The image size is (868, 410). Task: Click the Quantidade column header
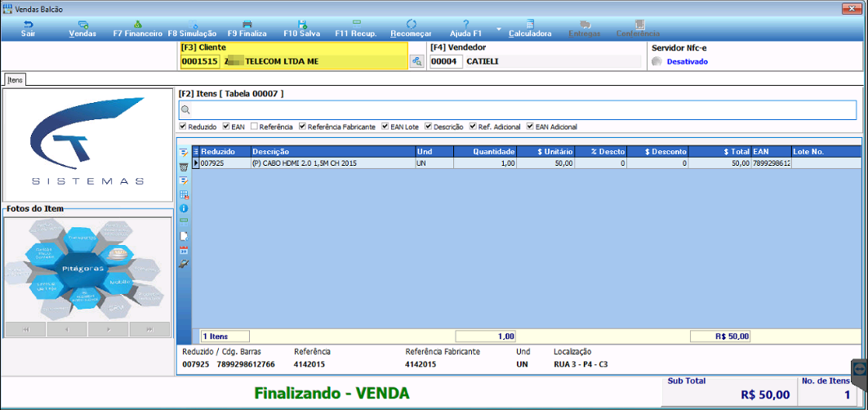click(x=486, y=151)
